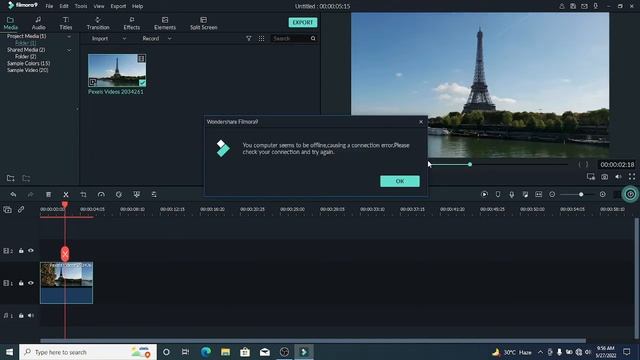The image size is (640, 360).
Task: Toggle lock on audio track 1
Action: 21,316
